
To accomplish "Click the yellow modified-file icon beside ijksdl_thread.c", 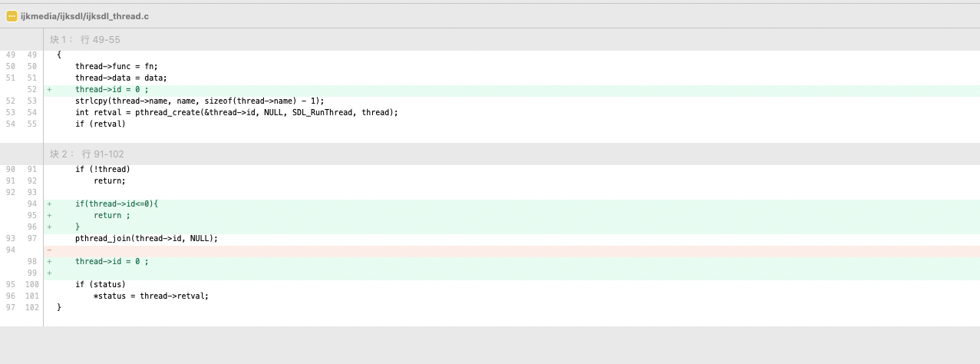I will (12, 15).
